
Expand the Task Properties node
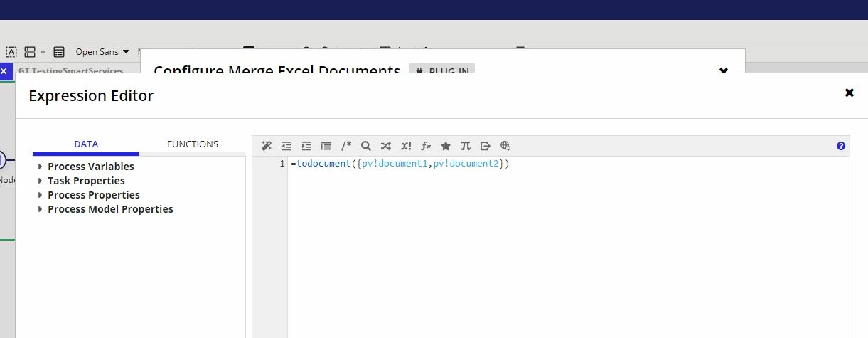pos(41,181)
